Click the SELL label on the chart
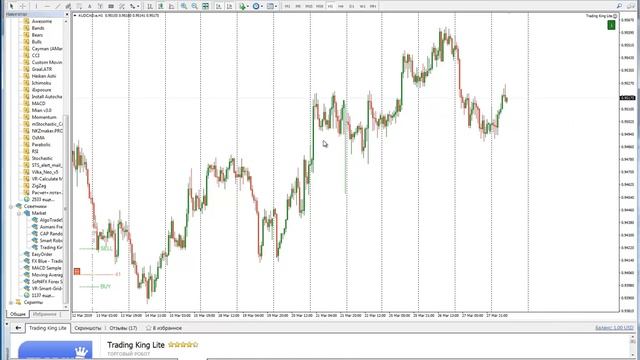The width and height of the screenshot is (640, 360). click(106, 248)
